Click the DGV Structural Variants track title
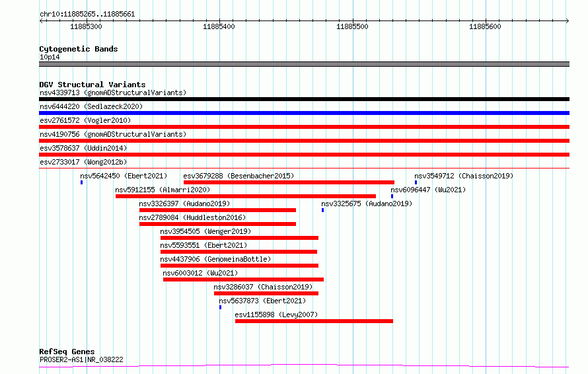 pos(92,85)
